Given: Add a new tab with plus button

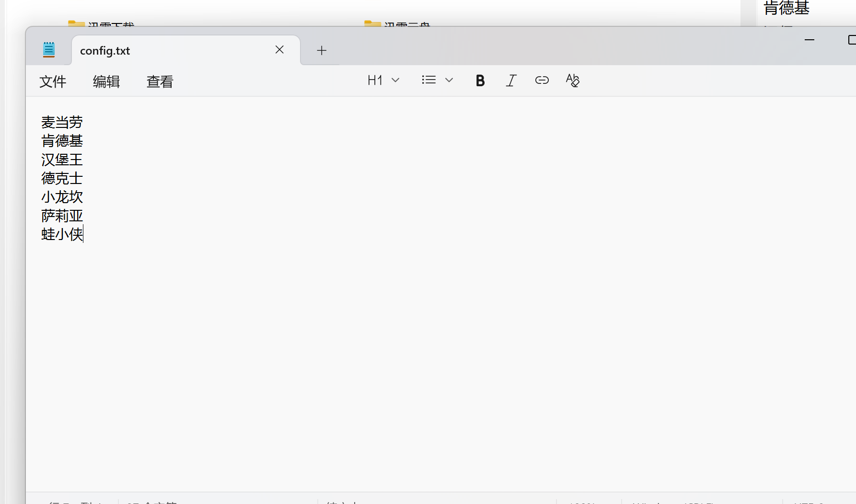Looking at the screenshot, I should 322,50.
